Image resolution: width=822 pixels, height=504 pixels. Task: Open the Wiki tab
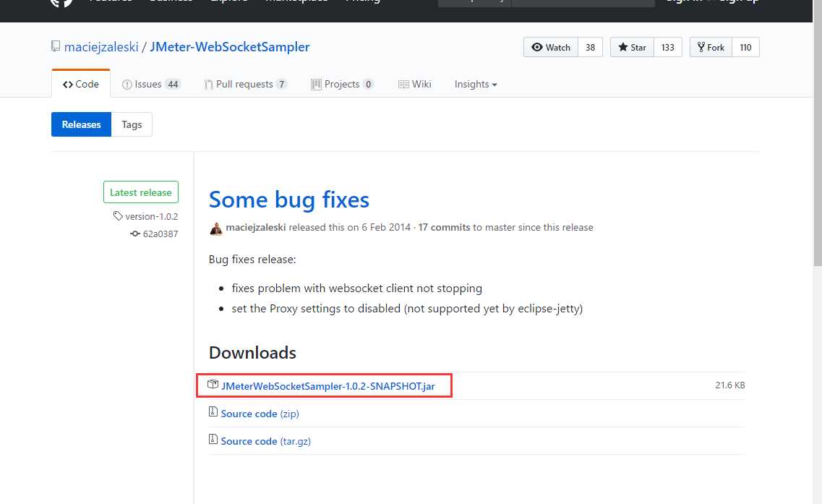coord(415,84)
